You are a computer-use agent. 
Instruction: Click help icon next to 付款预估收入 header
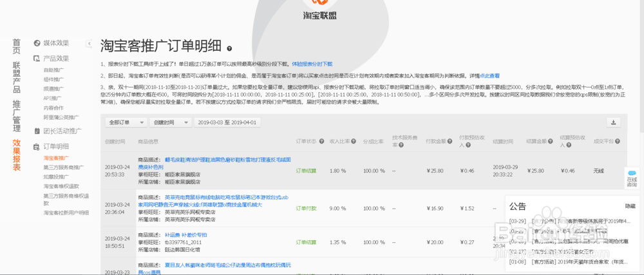pyautogui.click(x=468, y=144)
